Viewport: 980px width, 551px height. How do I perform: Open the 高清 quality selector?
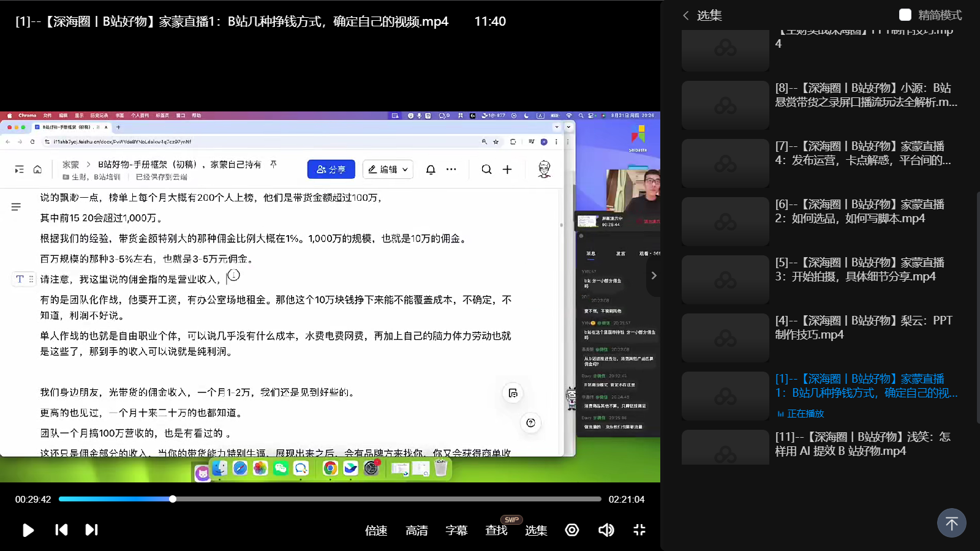(x=417, y=530)
